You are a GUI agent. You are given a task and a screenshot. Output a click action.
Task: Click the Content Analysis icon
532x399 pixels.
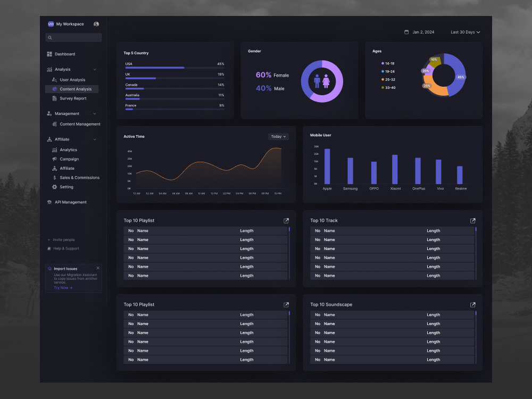pos(54,89)
